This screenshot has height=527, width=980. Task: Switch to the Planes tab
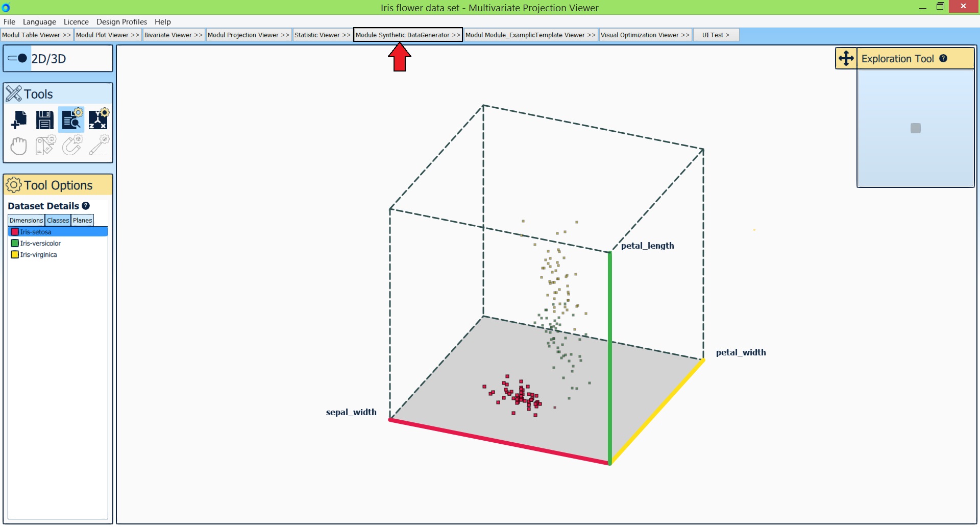[82, 220]
